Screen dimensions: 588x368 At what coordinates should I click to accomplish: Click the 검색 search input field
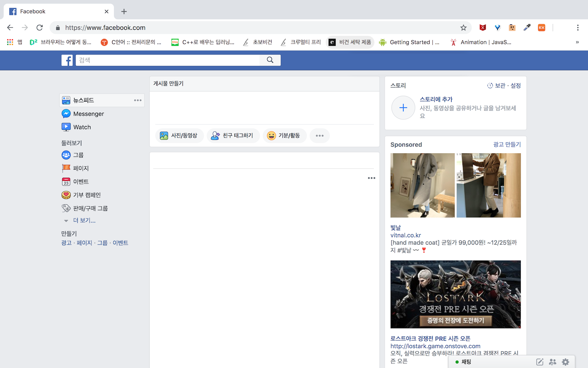pos(168,60)
